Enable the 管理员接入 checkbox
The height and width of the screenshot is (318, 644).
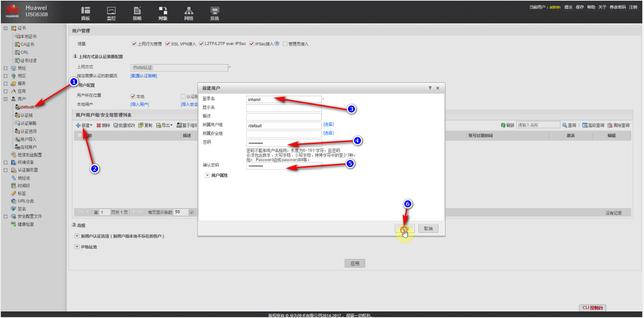(285, 44)
